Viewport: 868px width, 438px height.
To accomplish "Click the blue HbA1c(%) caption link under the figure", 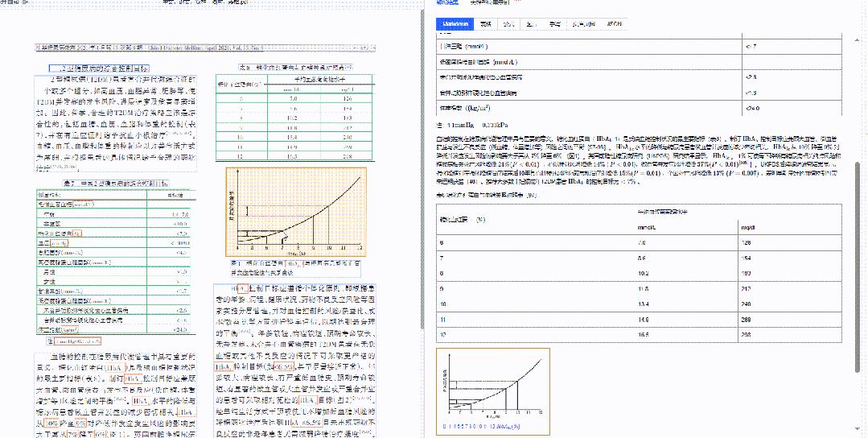I will pos(480,427).
